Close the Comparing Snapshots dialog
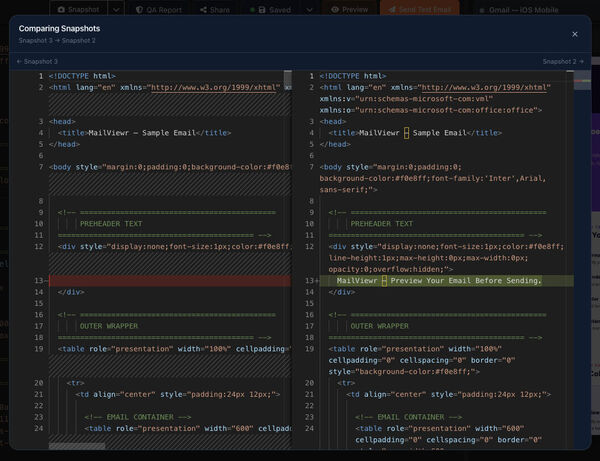The height and width of the screenshot is (461, 600). [x=574, y=34]
